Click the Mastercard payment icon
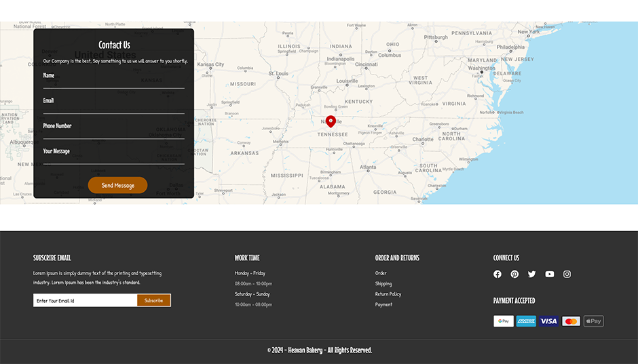 point(571,321)
